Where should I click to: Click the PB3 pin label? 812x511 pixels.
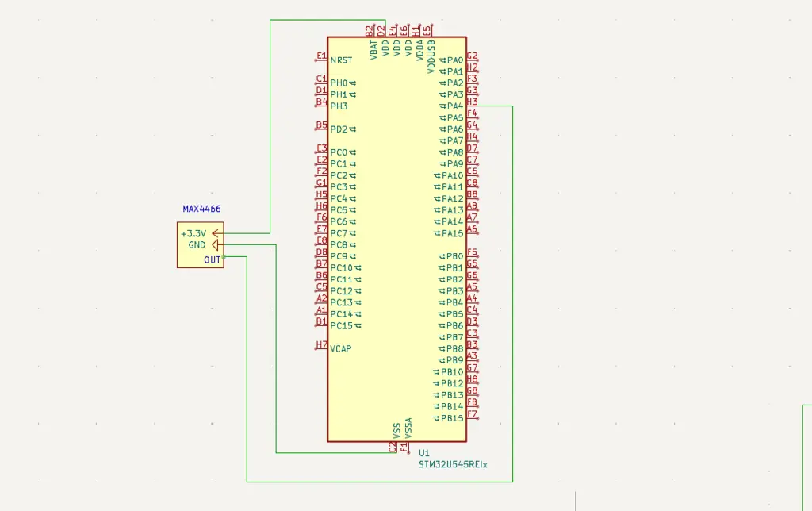point(454,291)
